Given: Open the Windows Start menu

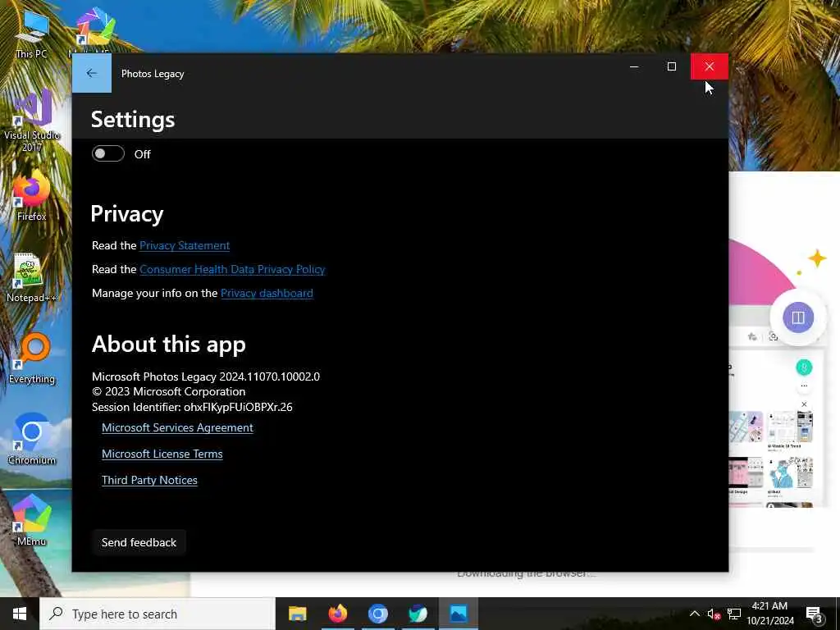Looking at the screenshot, I should [20, 614].
